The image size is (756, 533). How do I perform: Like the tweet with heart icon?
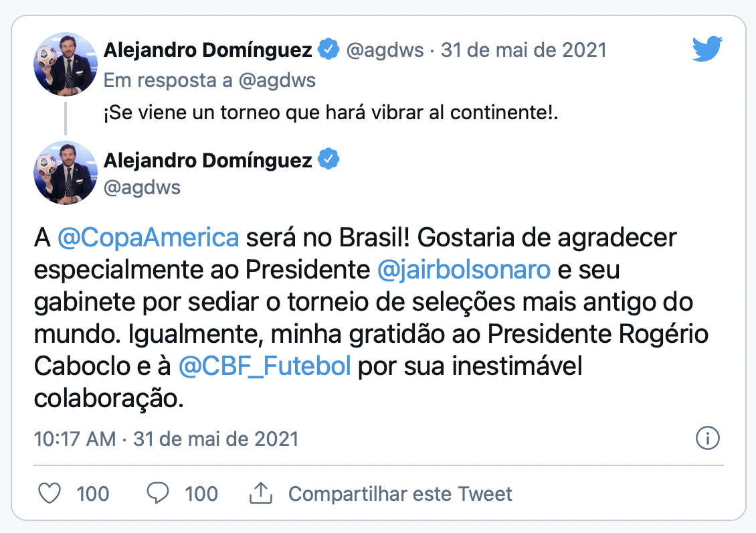tap(50, 494)
